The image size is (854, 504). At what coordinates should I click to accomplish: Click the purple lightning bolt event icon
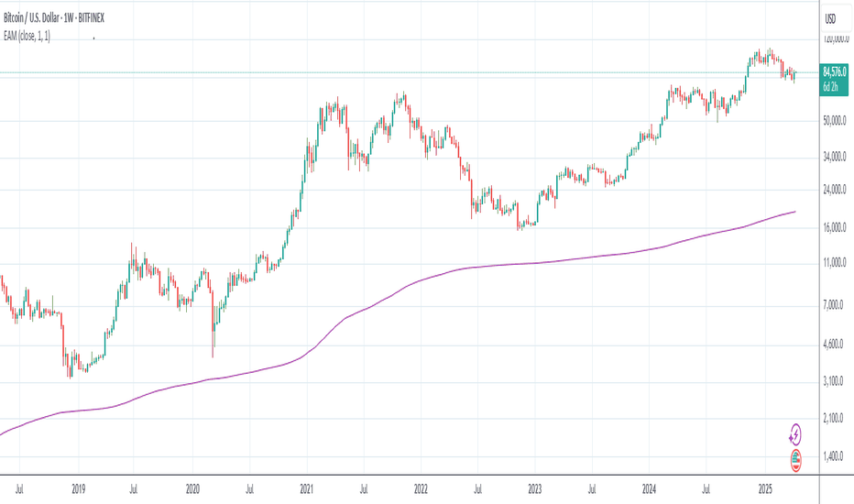tap(795, 434)
